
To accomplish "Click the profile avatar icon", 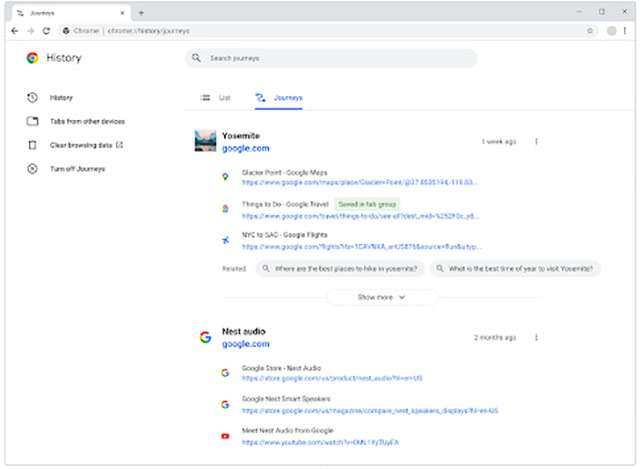I will click(x=610, y=31).
